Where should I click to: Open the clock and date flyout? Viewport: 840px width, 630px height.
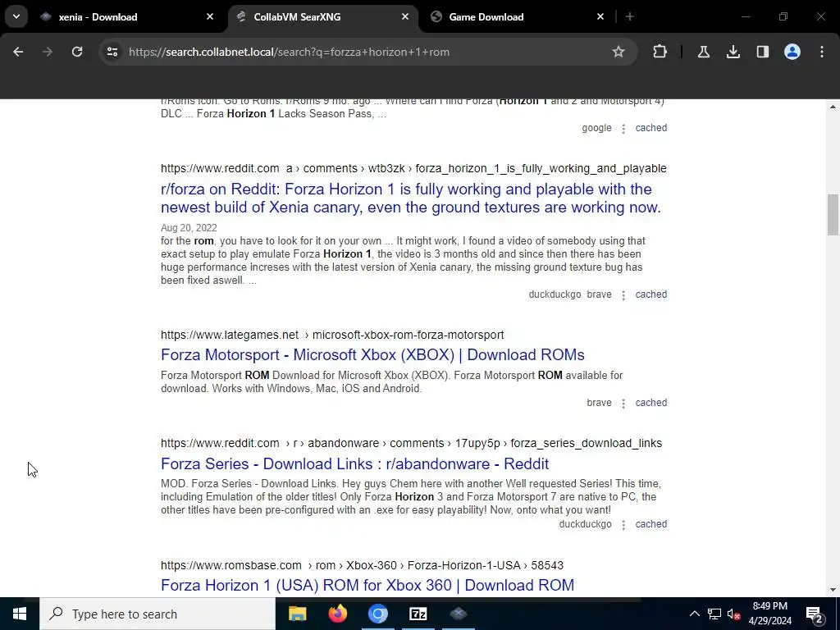(x=769, y=614)
